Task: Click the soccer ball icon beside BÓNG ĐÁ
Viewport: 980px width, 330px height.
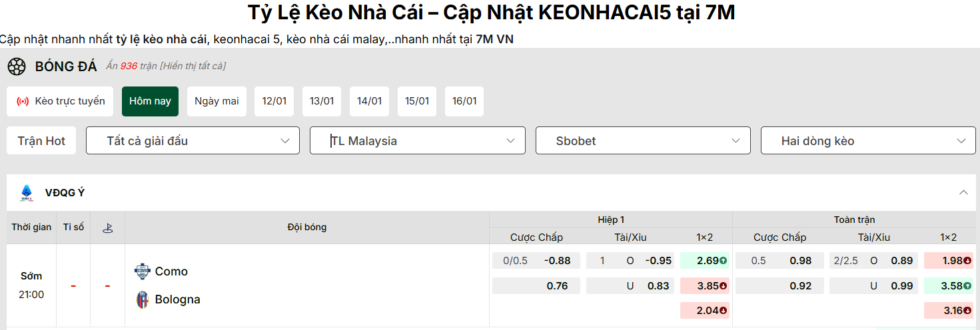Action: pyautogui.click(x=17, y=67)
